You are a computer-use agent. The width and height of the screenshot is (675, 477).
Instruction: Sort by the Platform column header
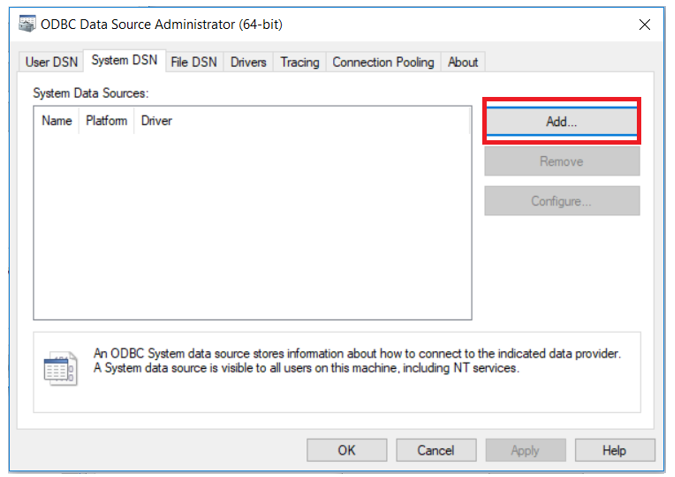pos(106,121)
